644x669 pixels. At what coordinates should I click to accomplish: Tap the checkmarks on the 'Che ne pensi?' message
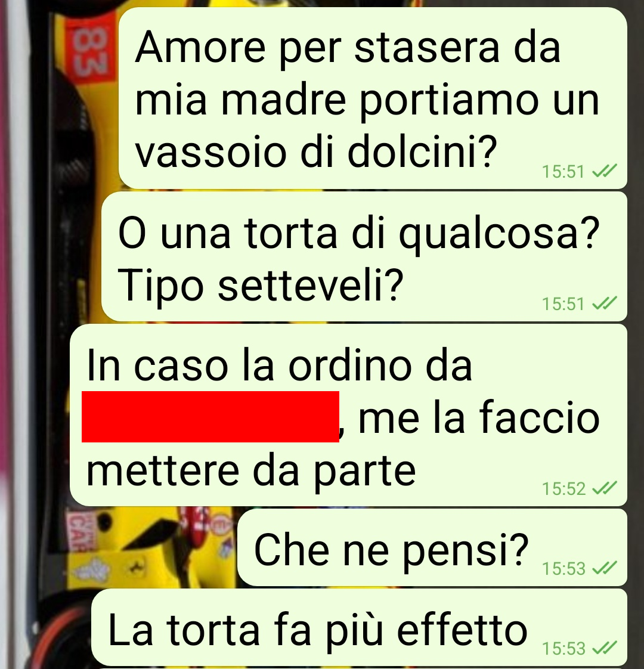(x=604, y=568)
